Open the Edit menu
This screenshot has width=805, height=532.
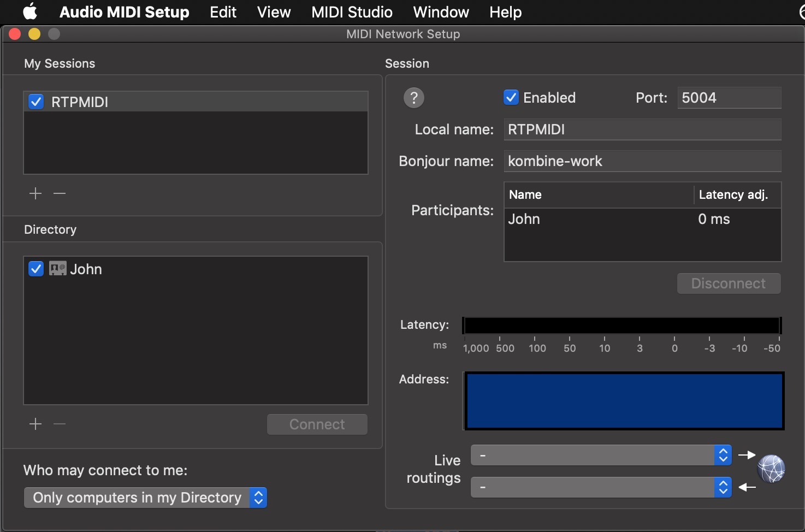click(223, 12)
